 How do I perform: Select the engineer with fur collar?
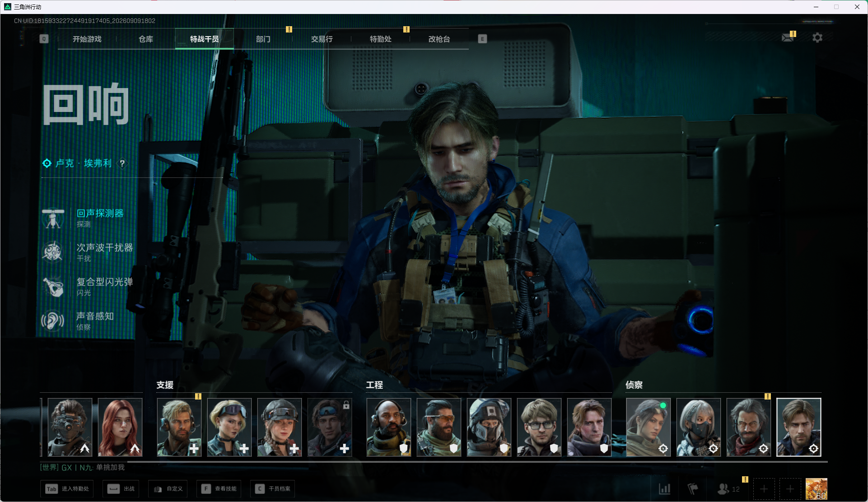[589, 427]
